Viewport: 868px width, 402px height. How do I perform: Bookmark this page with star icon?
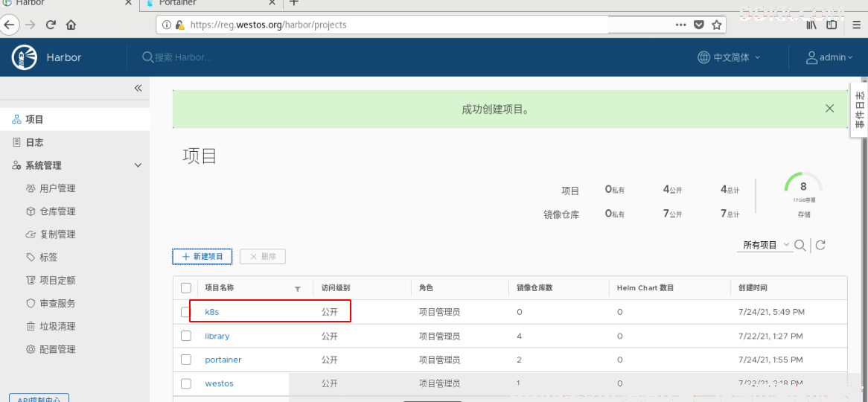[x=716, y=25]
